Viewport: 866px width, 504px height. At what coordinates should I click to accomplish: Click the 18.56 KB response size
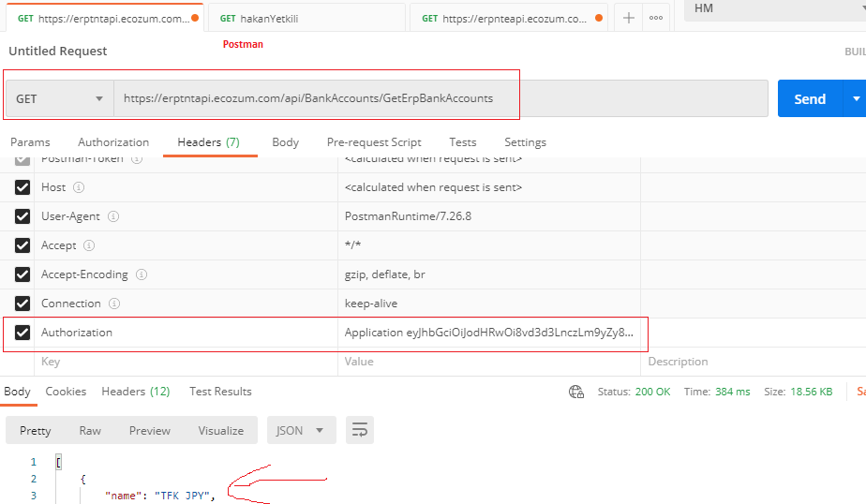click(x=812, y=392)
